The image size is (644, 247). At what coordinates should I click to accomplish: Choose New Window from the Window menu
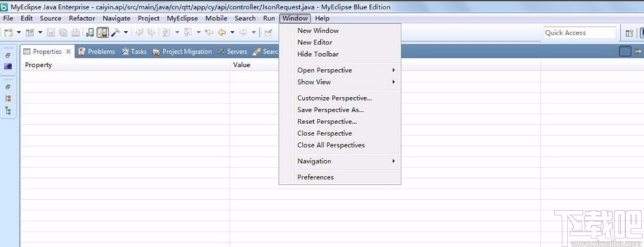[x=340, y=31]
